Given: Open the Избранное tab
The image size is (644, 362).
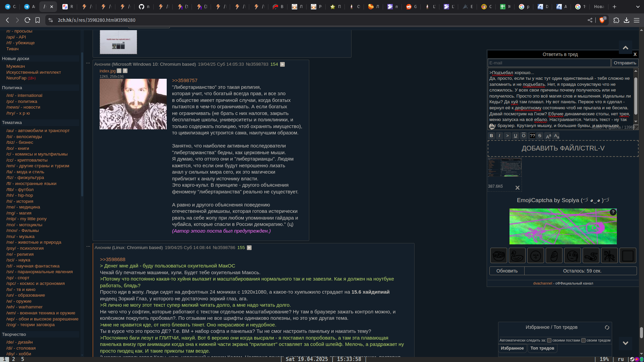Looking at the screenshot, I should coord(512,348).
